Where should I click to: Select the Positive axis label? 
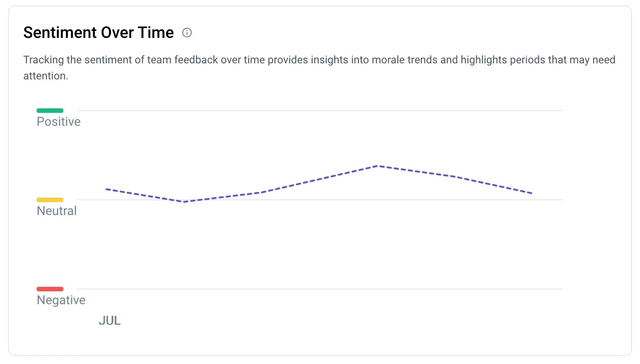58,122
